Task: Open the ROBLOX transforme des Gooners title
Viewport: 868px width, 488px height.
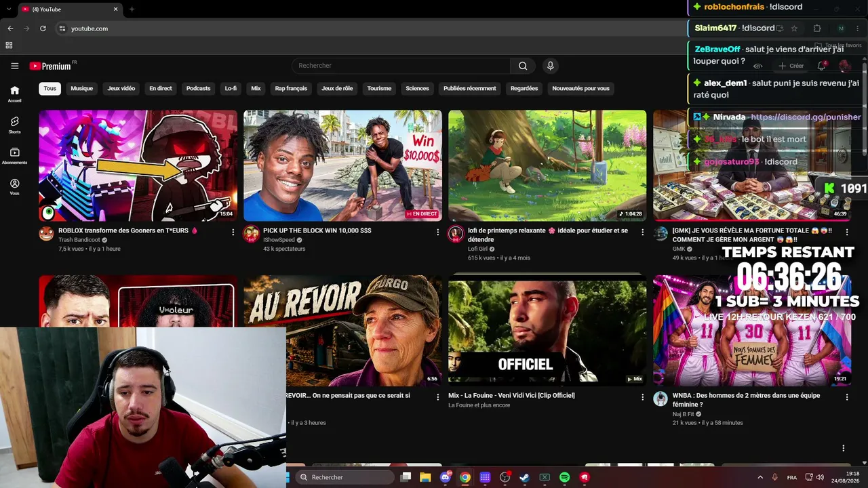Action: pos(128,230)
